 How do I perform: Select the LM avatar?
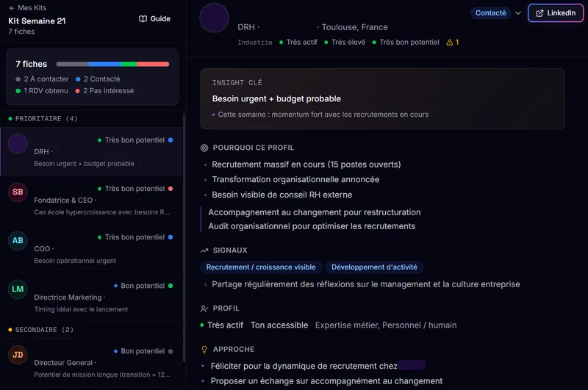tap(18, 289)
